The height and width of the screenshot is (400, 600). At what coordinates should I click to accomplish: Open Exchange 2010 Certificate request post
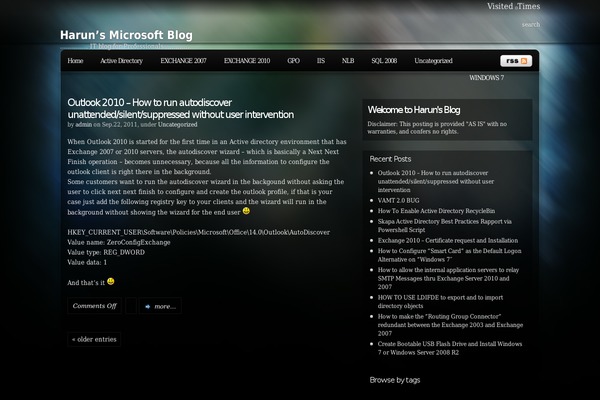[x=448, y=240]
